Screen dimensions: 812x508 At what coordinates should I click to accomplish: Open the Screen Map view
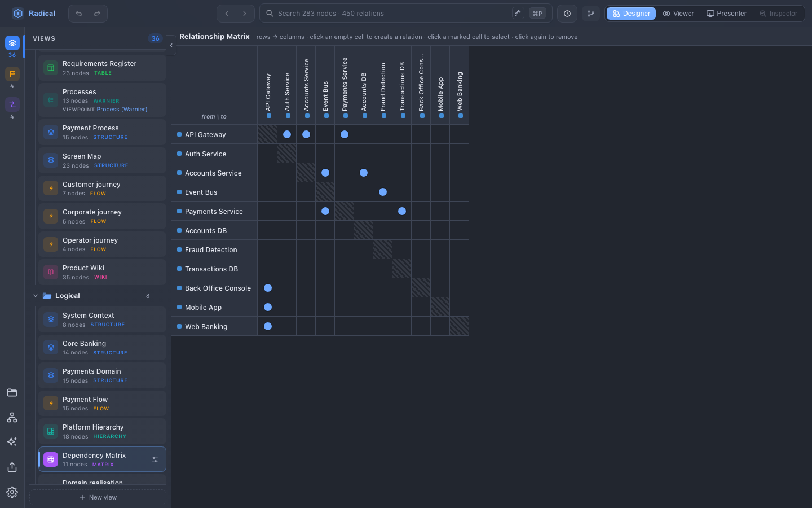[x=102, y=160]
